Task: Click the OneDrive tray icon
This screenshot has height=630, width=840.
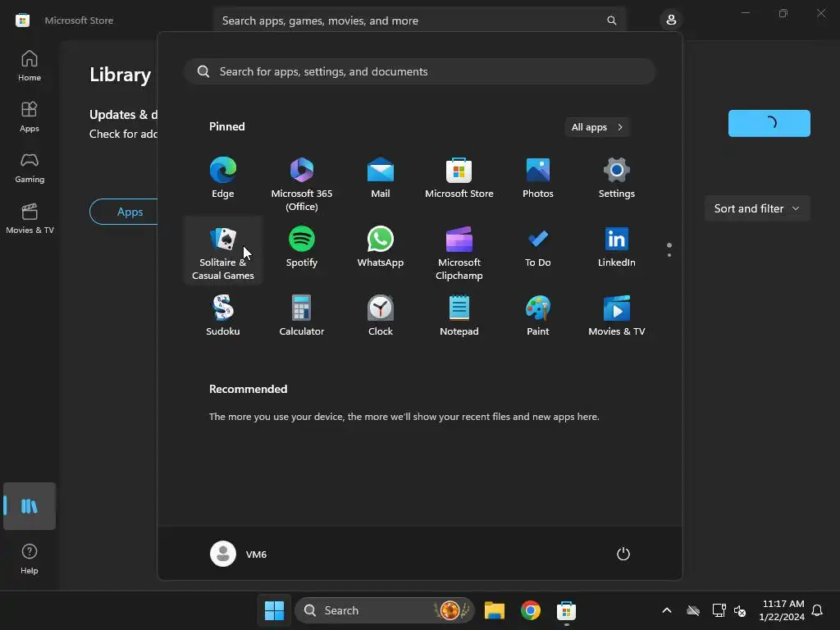Action: [x=693, y=610]
